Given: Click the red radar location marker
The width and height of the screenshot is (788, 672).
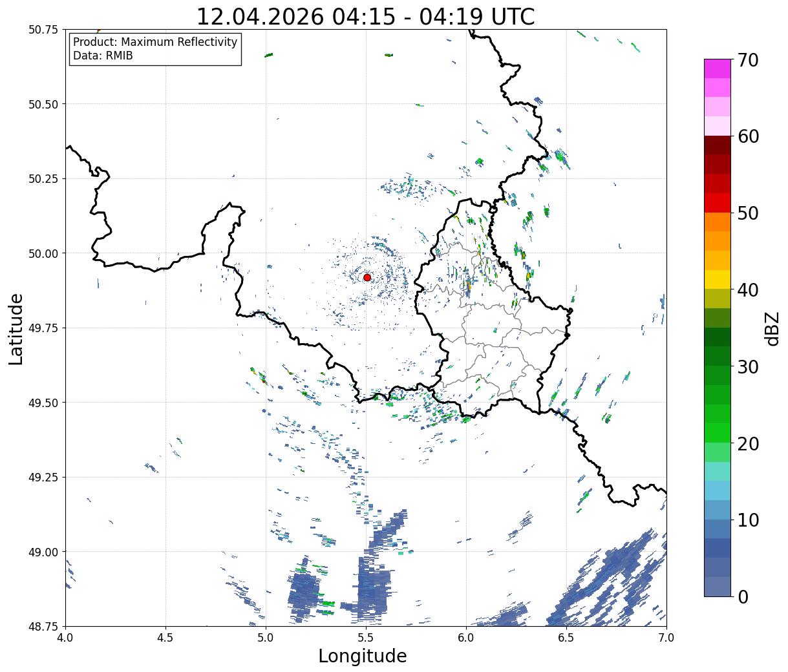Looking at the screenshot, I should pyautogui.click(x=367, y=277).
